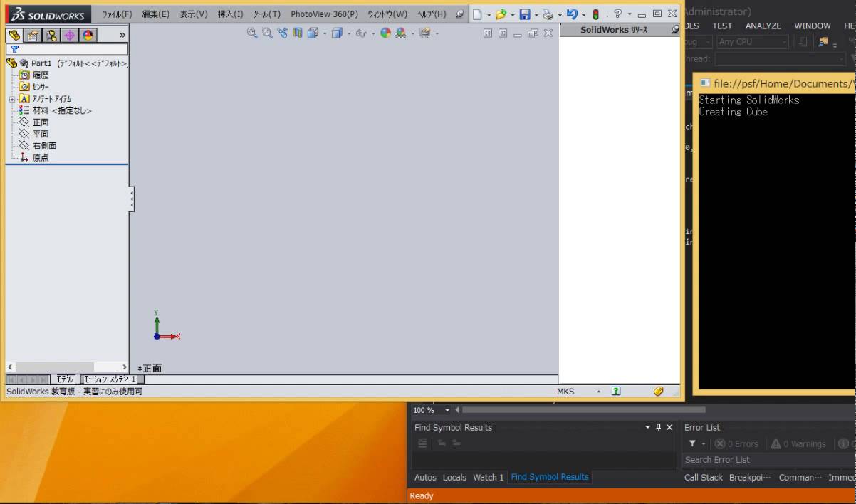The width and height of the screenshot is (856, 504).
Task: Open the ツール(T) menu
Action: coord(266,14)
